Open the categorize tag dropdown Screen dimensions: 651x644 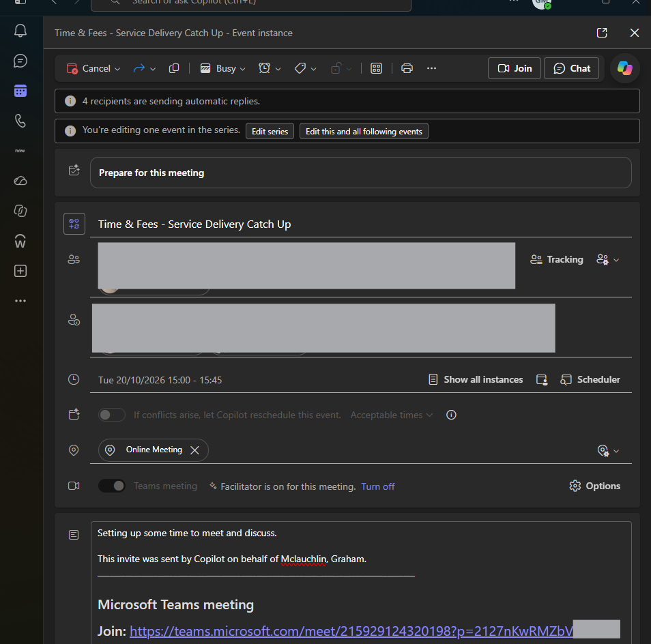[305, 68]
